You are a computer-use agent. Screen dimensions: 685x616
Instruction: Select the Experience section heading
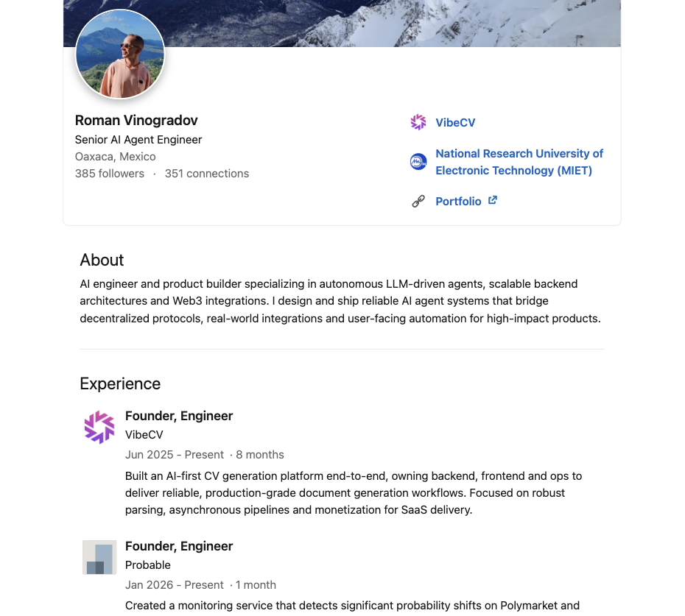click(x=119, y=383)
